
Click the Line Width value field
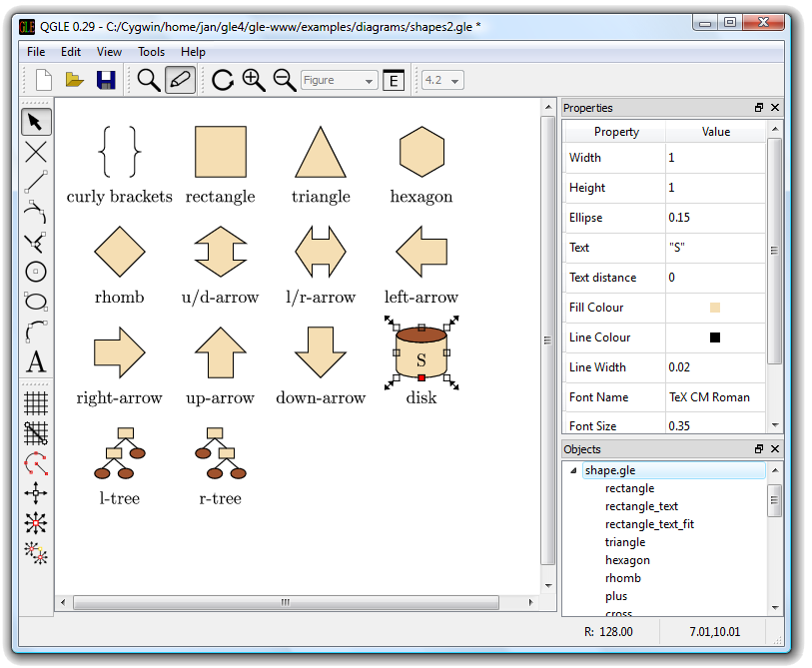click(714, 367)
